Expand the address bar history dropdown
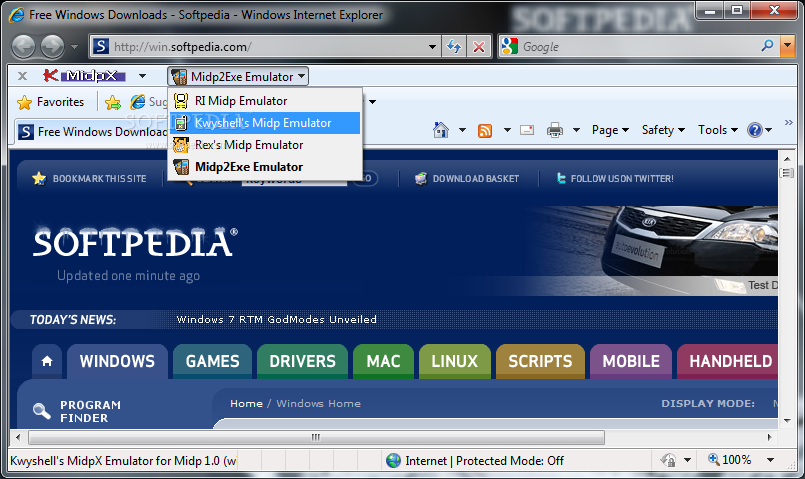This screenshot has height=479, width=805. click(433, 47)
